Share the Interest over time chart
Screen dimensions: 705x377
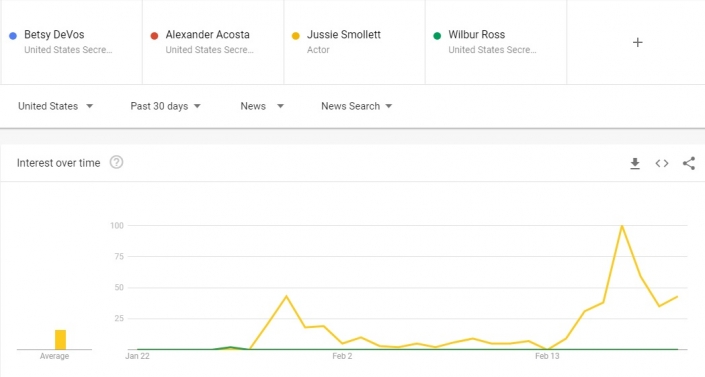click(x=689, y=163)
